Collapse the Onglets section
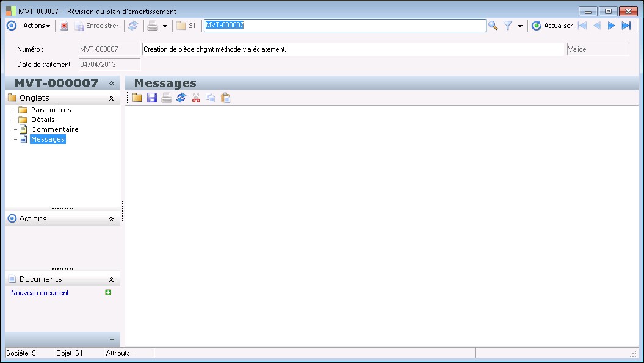The width and height of the screenshot is (644, 363). click(x=111, y=99)
